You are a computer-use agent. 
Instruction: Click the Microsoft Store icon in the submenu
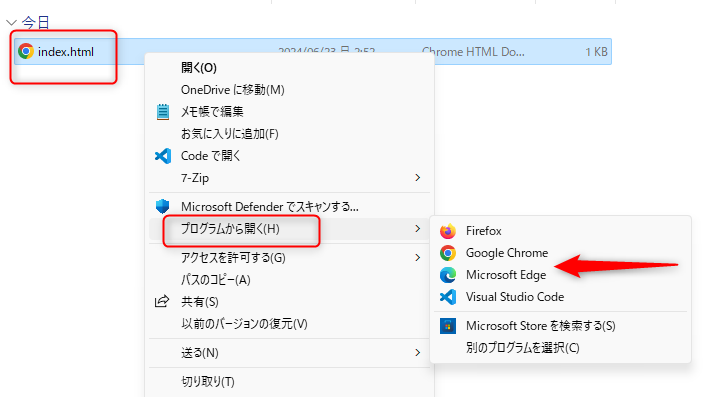(448, 326)
